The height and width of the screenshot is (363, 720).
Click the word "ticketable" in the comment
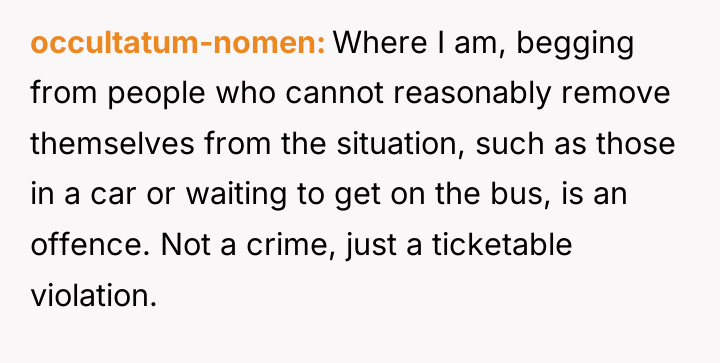tap(502, 245)
